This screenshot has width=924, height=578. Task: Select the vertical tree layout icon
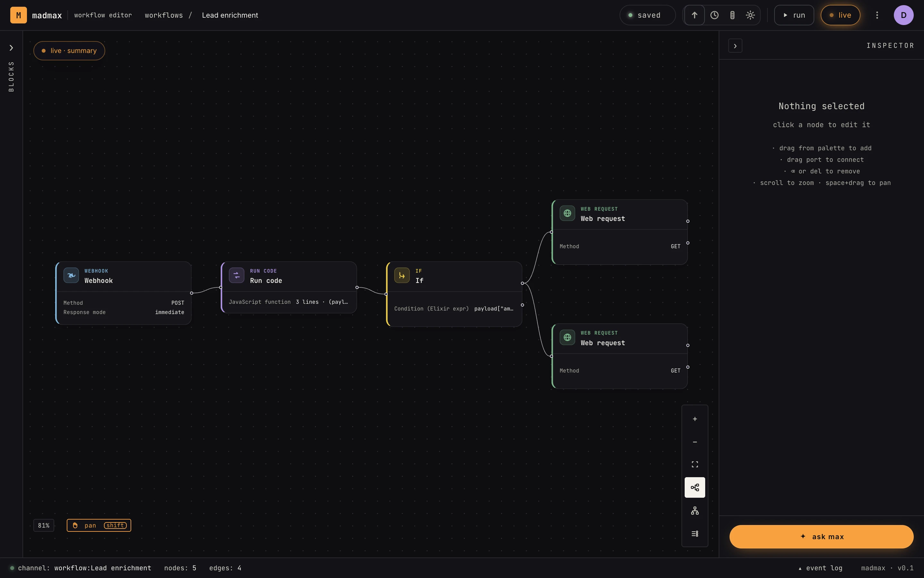(695, 511)
